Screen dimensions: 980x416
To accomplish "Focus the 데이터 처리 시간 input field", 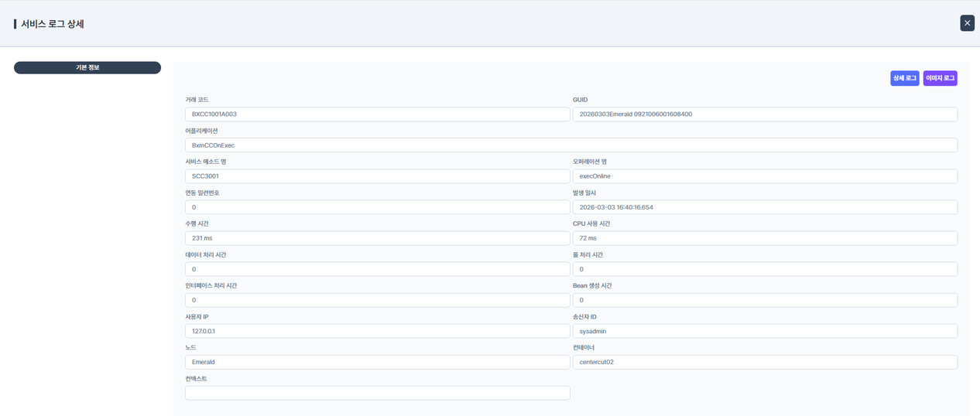I will [x=378, y=269].
